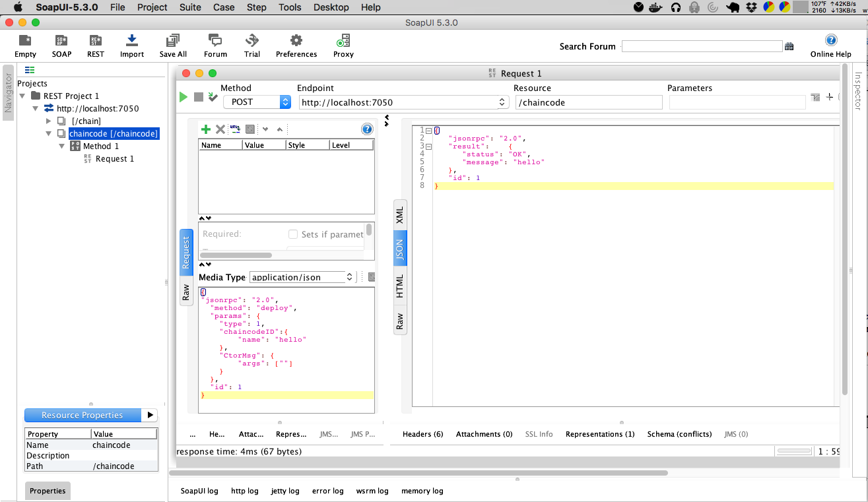
Task: Toggle 'Sets if parameter' checkbox
Action: (x=293, y=234)
